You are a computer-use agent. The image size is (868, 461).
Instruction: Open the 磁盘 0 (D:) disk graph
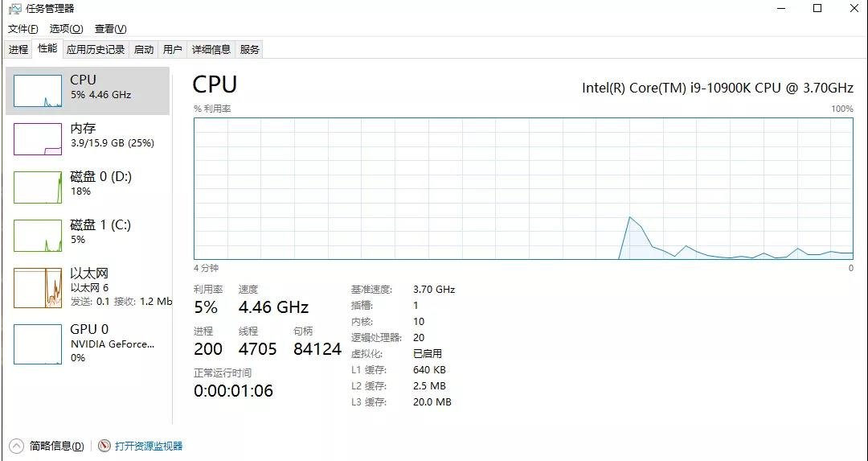[x=38, y=187]
